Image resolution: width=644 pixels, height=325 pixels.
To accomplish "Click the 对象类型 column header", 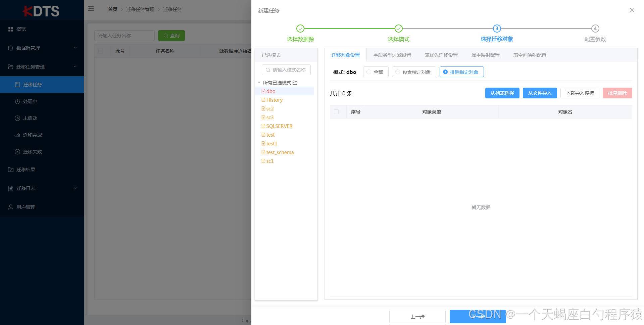I will pos(432,112).
